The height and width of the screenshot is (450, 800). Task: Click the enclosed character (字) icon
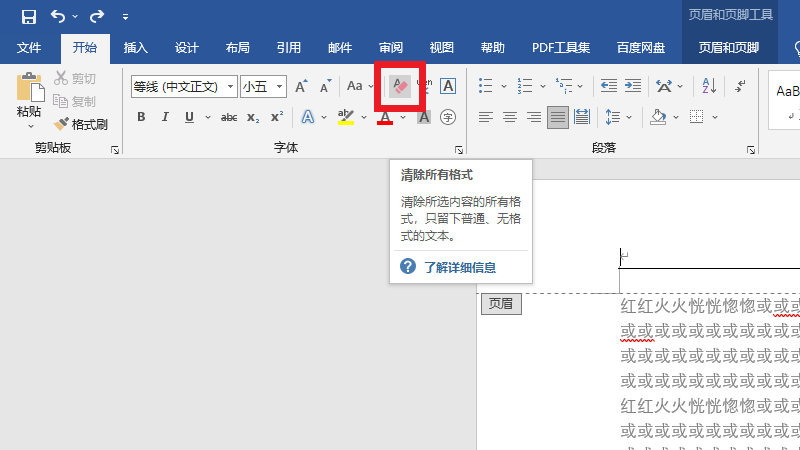pyautogui.click(x=448, y=117)
